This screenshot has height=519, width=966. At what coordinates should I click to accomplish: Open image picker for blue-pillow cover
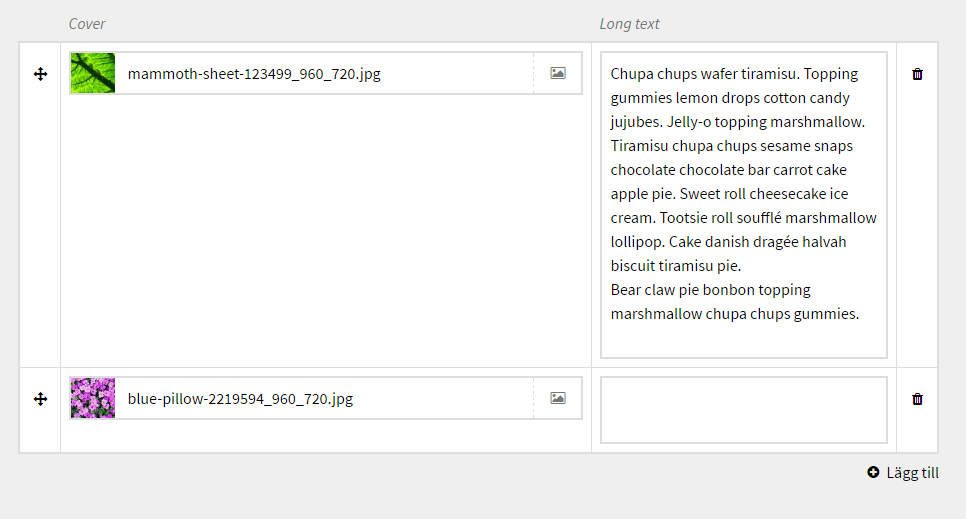click(x=558, y=398)
